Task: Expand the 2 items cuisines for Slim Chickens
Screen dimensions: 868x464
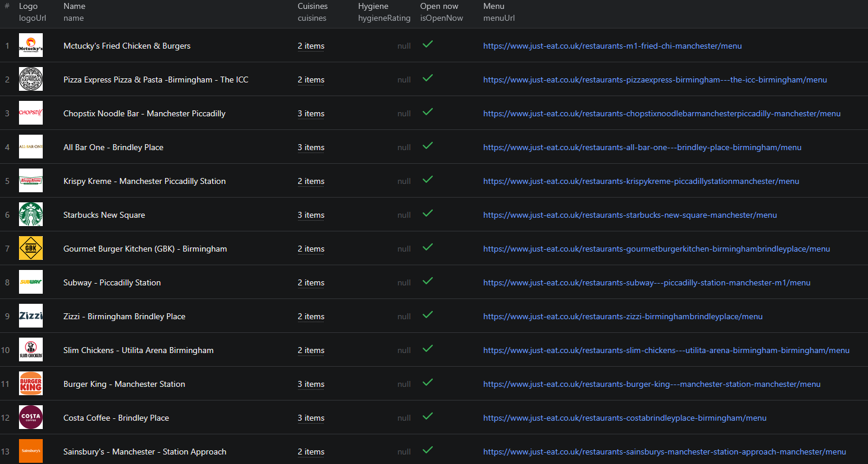Action: (311, 350)
